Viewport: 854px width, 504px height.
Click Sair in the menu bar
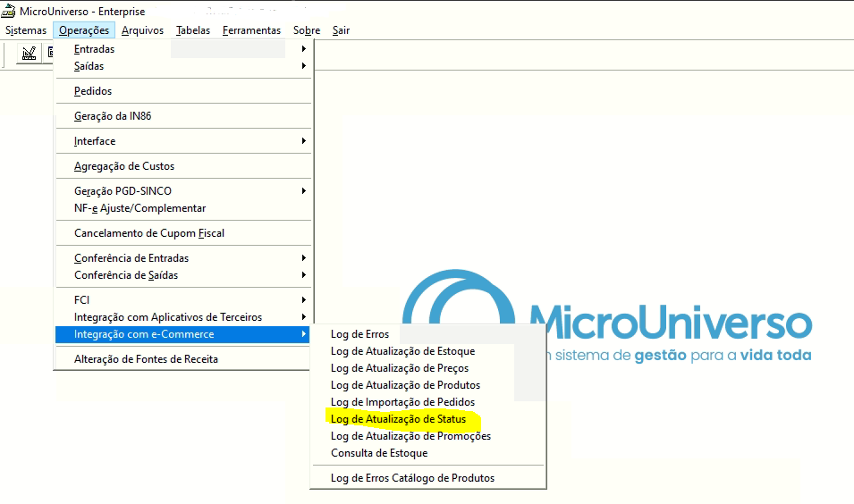[341, 30]
